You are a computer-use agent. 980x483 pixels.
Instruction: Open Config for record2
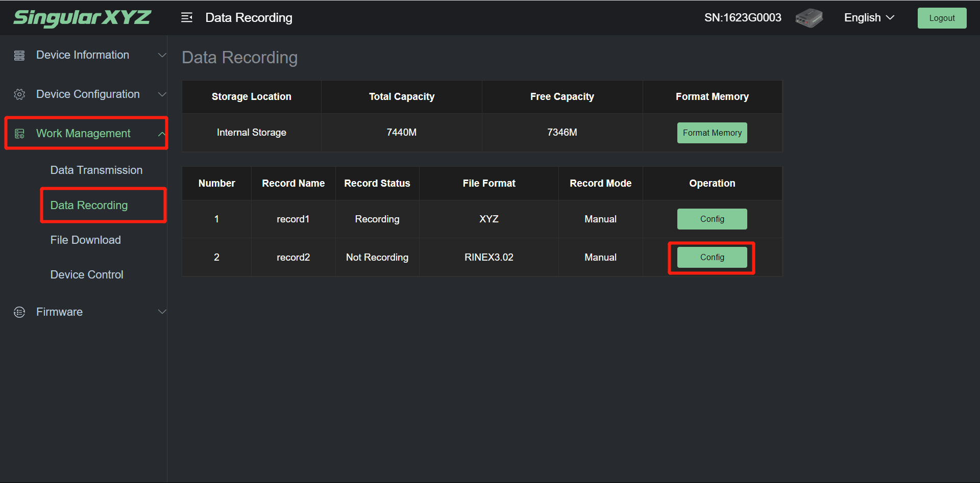coord(712,258)
